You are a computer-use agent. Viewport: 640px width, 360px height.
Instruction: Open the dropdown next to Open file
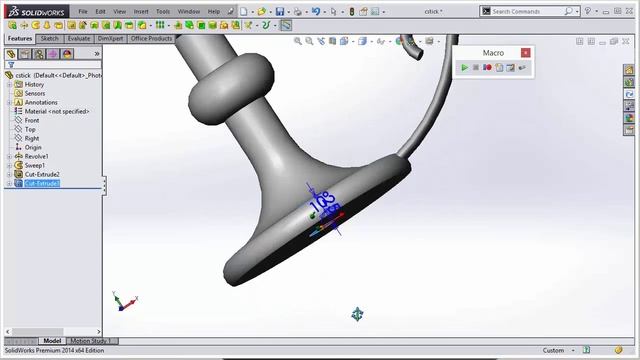click(270, 12)
